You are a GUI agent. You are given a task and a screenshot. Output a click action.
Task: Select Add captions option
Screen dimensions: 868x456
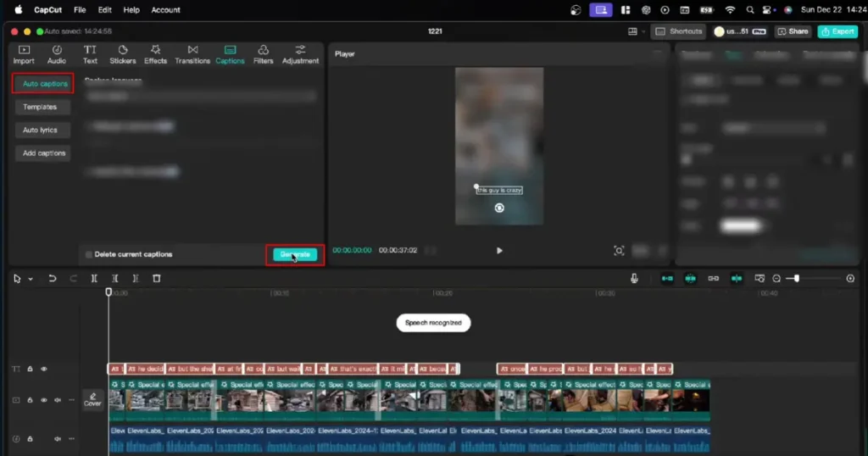[43, 153]
